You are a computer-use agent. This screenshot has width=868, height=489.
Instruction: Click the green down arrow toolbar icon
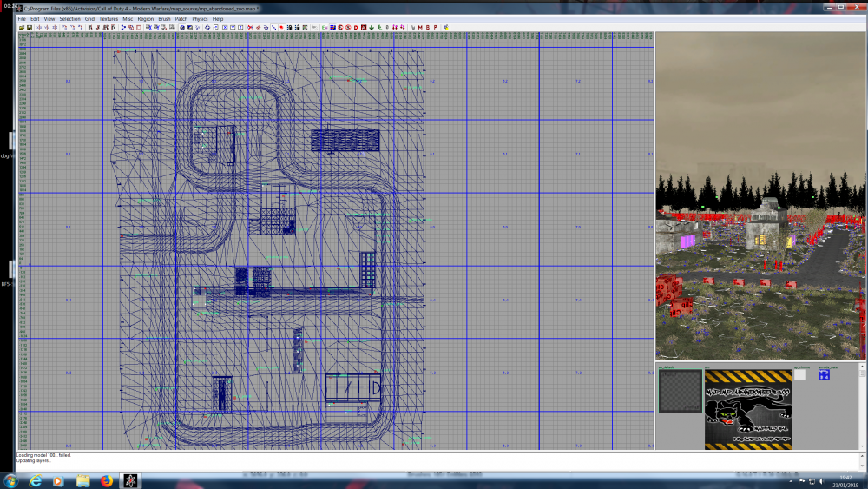coord(371,28)
